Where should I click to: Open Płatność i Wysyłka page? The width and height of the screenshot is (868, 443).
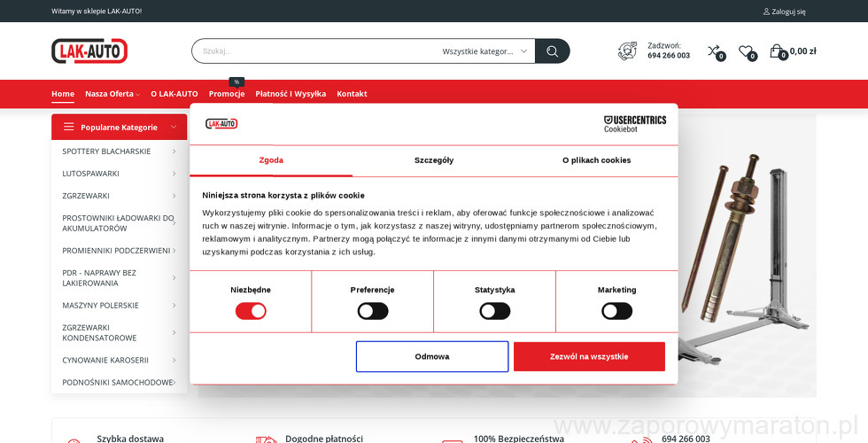pyautogui.click(x=291, y=94)
